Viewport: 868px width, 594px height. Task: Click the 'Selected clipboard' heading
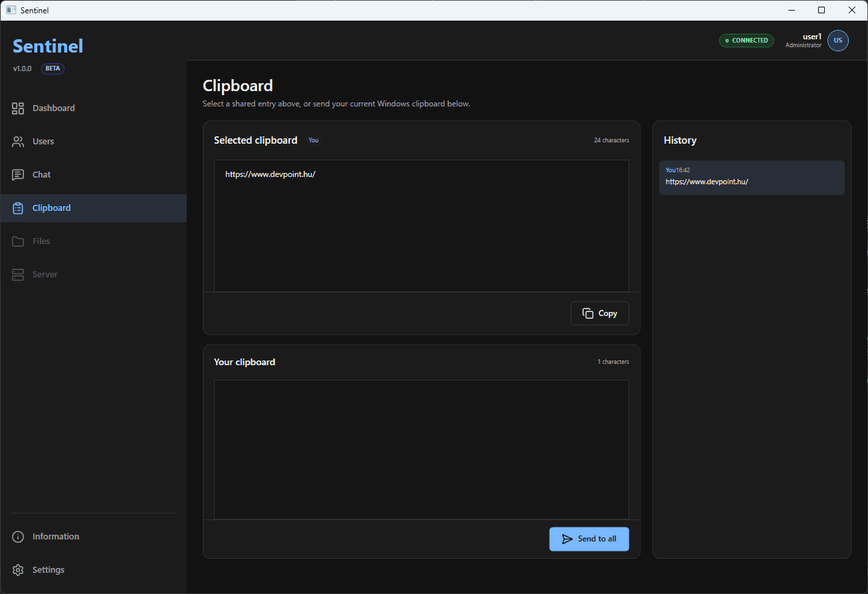255,140
